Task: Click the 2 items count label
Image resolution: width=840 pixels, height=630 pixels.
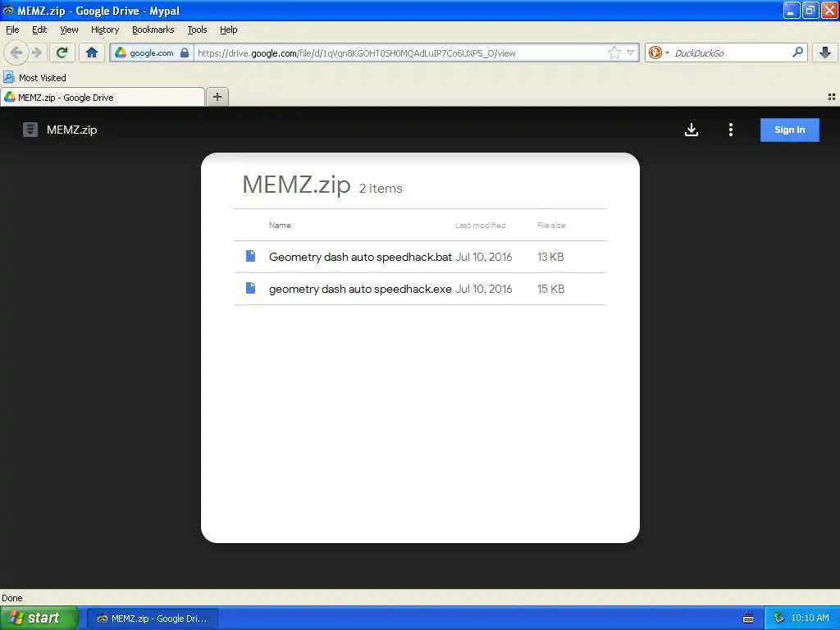Action: [381, 189]
